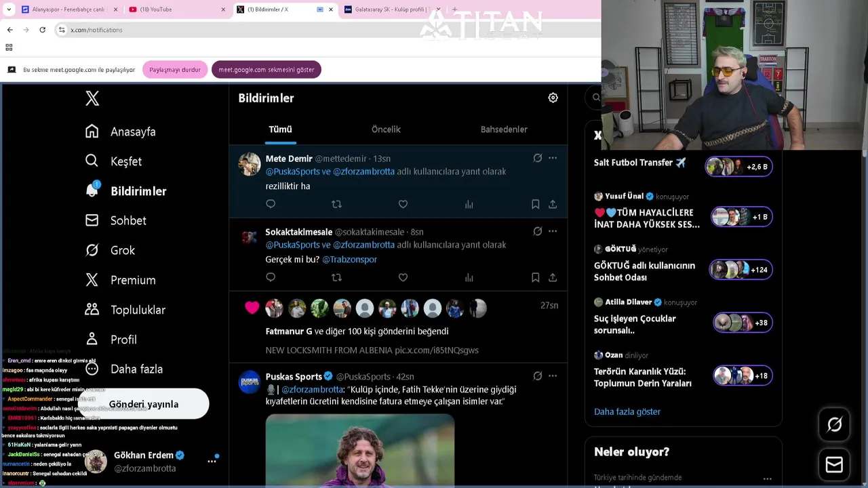Open Anasayfa home in sidebar
The height and width of the screenshot is (488, 868).
pyautogui.click(x=120, y=131)
